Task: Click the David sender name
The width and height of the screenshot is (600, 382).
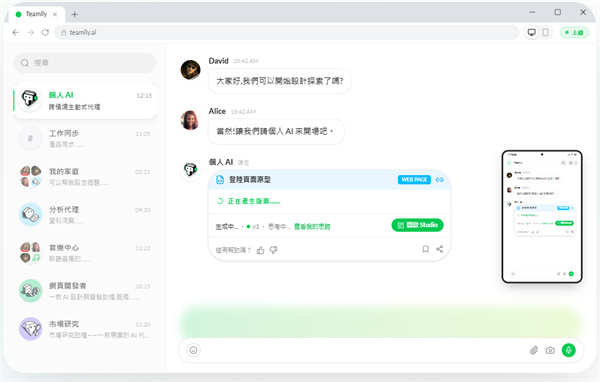Action: 218,61
